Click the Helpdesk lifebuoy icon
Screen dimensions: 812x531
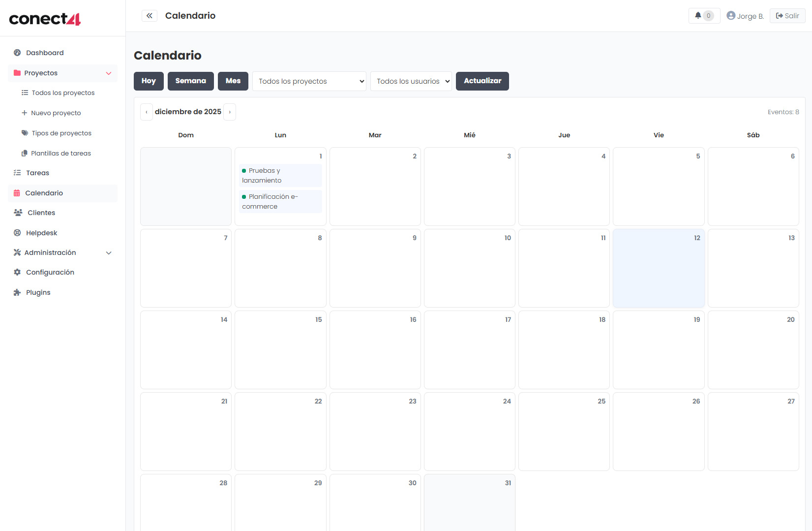17,233
